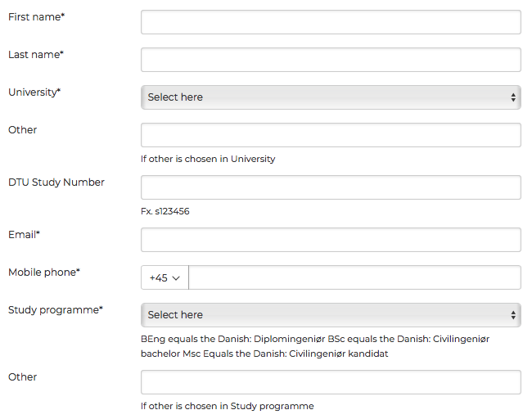Select the Other field under University

(331, 135)
